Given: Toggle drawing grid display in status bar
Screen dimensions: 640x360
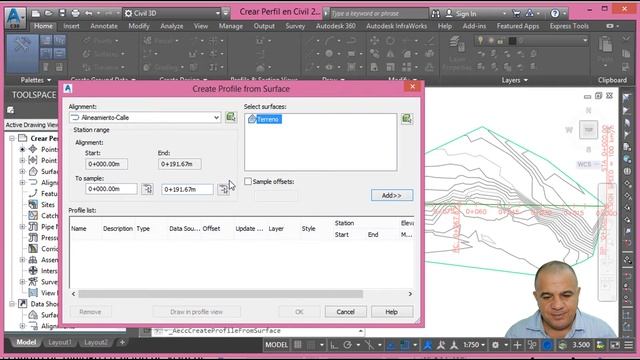Looking at the screenshot, I should [298, 345].
